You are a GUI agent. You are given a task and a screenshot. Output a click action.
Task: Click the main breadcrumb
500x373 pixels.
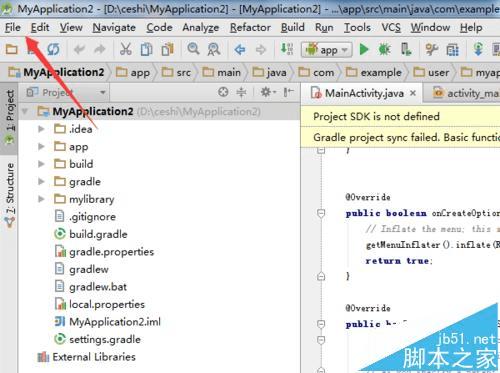(x=221, y=72)
